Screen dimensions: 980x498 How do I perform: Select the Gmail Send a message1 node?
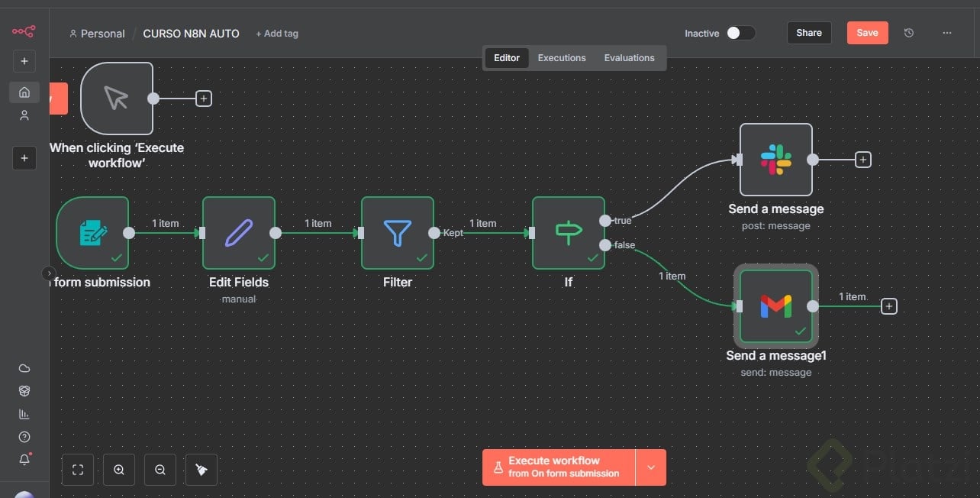tap(776, 306)
